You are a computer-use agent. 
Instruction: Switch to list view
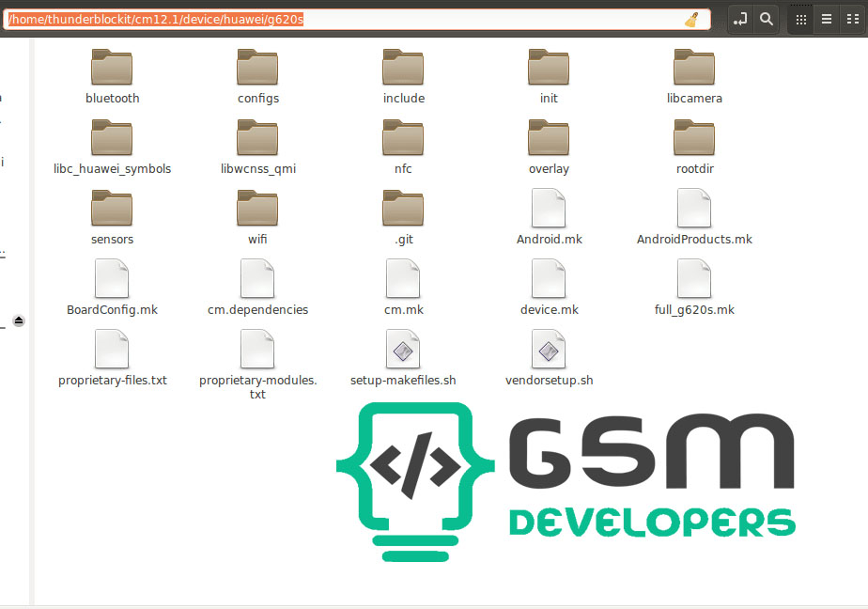tap(827, 20)
